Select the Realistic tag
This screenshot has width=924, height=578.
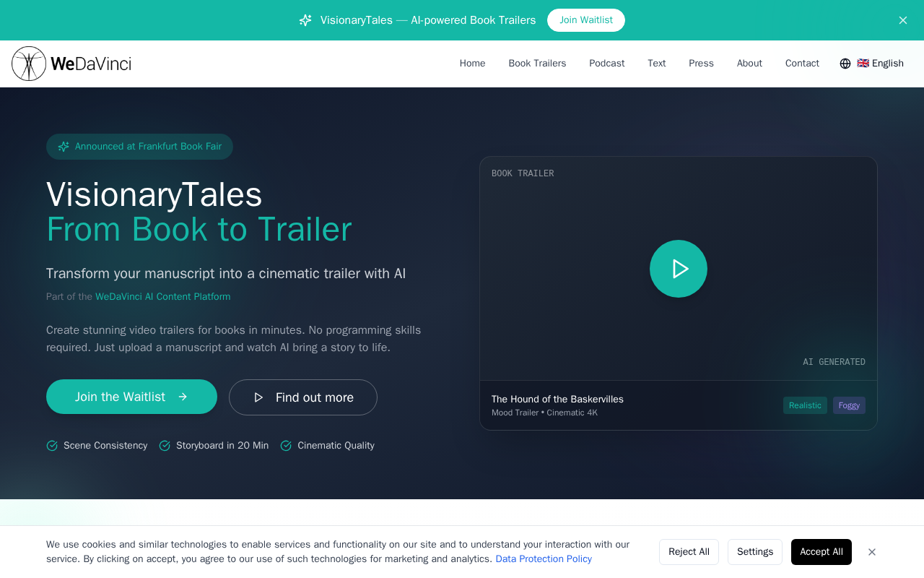point(805,405)
